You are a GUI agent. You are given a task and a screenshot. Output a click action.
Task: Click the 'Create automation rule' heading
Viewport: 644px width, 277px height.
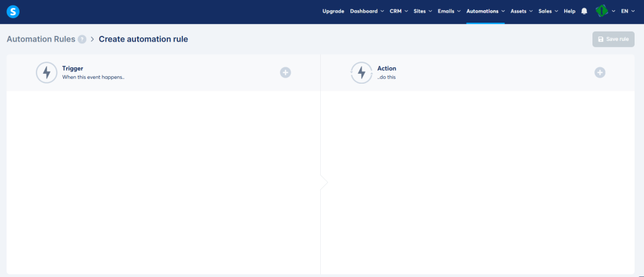click(143, 39)
